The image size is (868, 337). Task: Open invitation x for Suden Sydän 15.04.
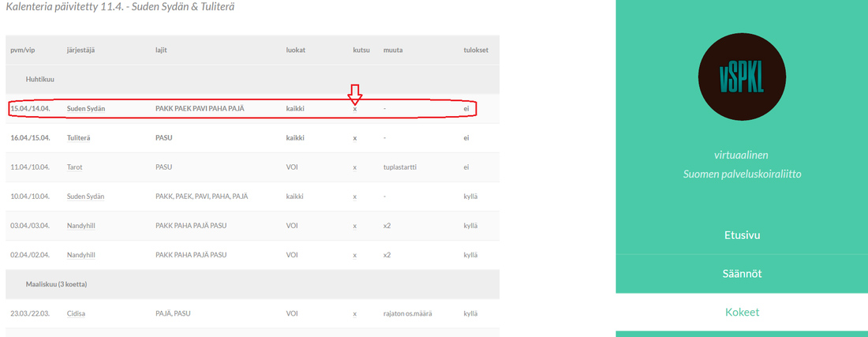[x=355, y=109]
